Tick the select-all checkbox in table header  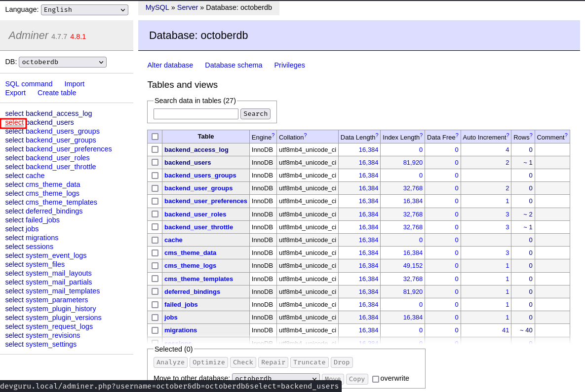coord(155,137)
